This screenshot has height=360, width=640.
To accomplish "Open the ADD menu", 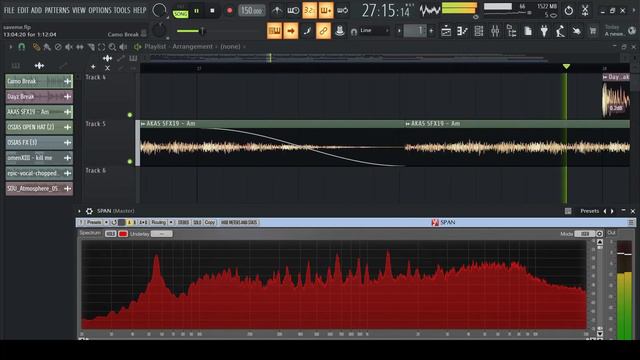I will click(36, 10).
